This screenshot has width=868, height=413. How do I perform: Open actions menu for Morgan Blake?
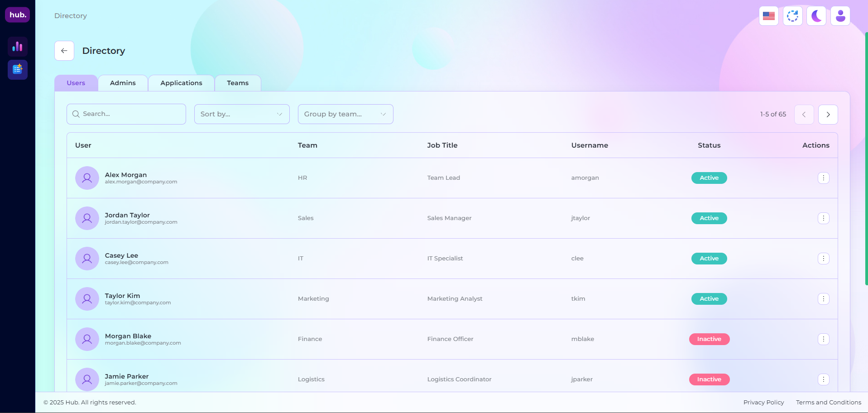[823, 339]
